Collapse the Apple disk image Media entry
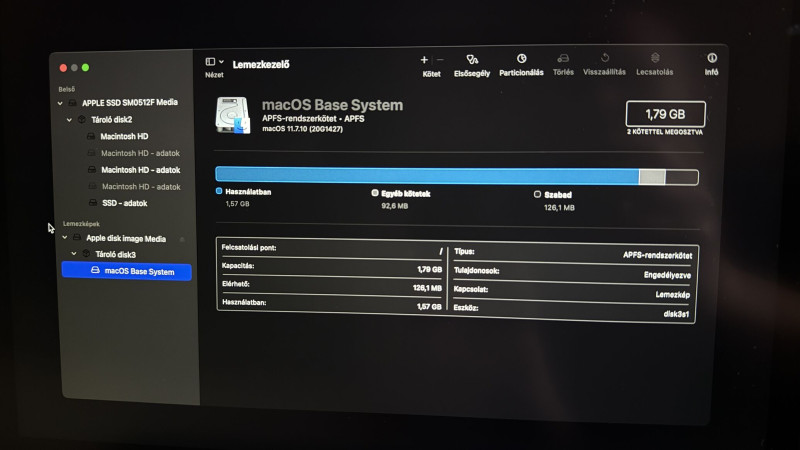 pyautogui.click(x=65, y=238)
